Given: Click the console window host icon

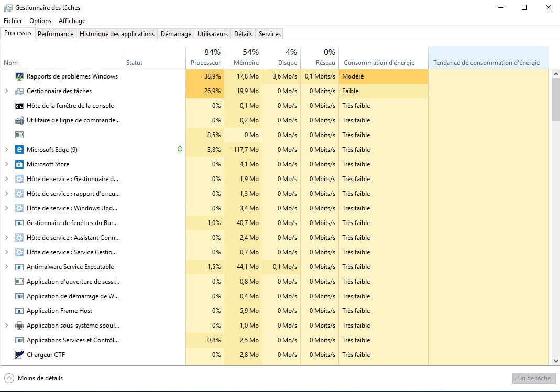Looking at the screenshot, I should click(19, 106).
